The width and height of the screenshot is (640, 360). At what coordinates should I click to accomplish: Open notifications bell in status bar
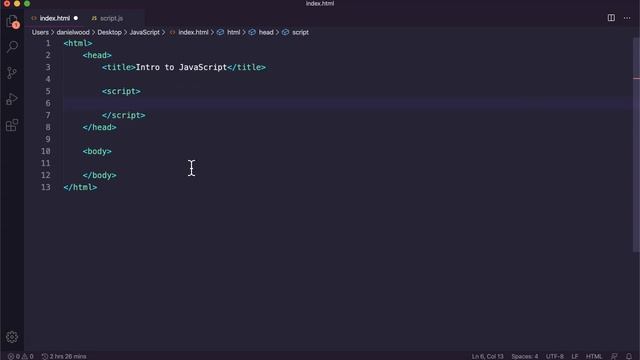629,356
